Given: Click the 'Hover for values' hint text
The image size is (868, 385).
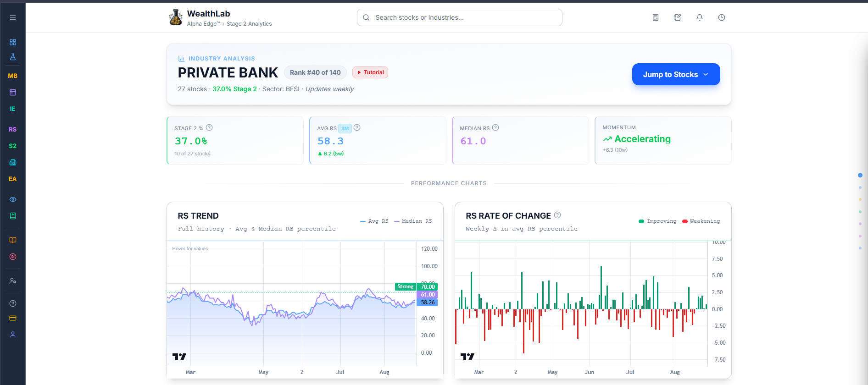Looking at the screenshot, I should [x=190, y=249].
